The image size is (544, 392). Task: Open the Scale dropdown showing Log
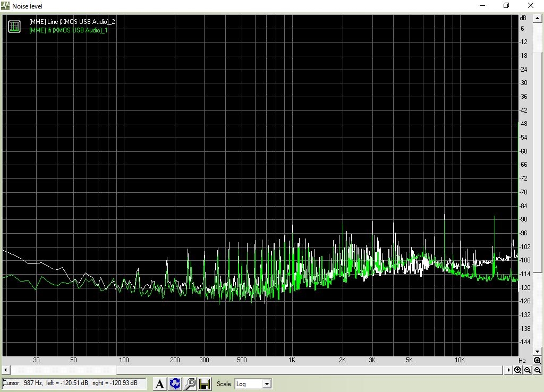coord(253,384)
